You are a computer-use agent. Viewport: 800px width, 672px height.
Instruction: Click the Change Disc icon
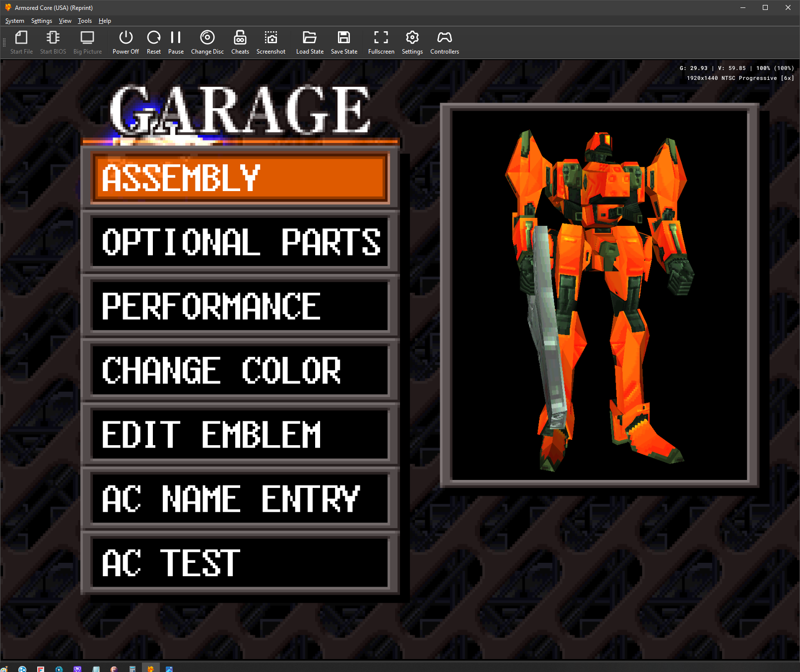[x=207, y=43]
